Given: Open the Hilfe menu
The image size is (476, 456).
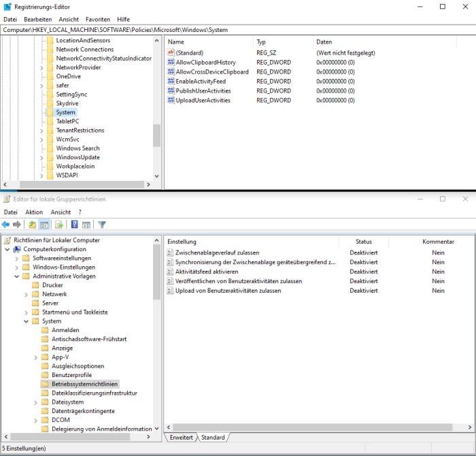Looking at the screenshot, I should tap(123, 20).
